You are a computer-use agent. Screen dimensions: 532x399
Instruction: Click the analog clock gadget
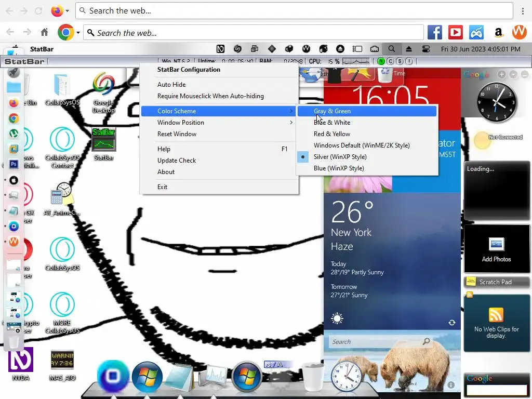tap(497, 102)
